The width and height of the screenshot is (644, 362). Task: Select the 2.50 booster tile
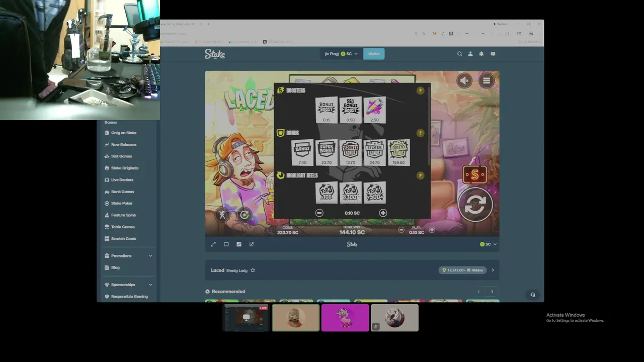[374, 110]
